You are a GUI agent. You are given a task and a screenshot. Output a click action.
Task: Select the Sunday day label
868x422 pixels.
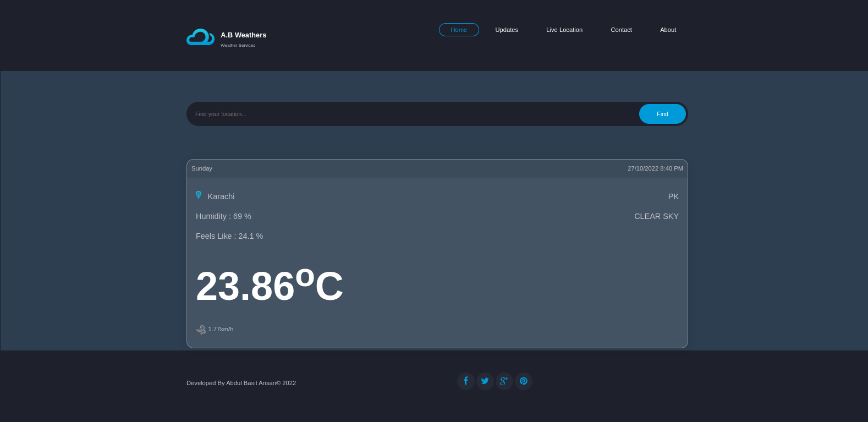(202, 168)
